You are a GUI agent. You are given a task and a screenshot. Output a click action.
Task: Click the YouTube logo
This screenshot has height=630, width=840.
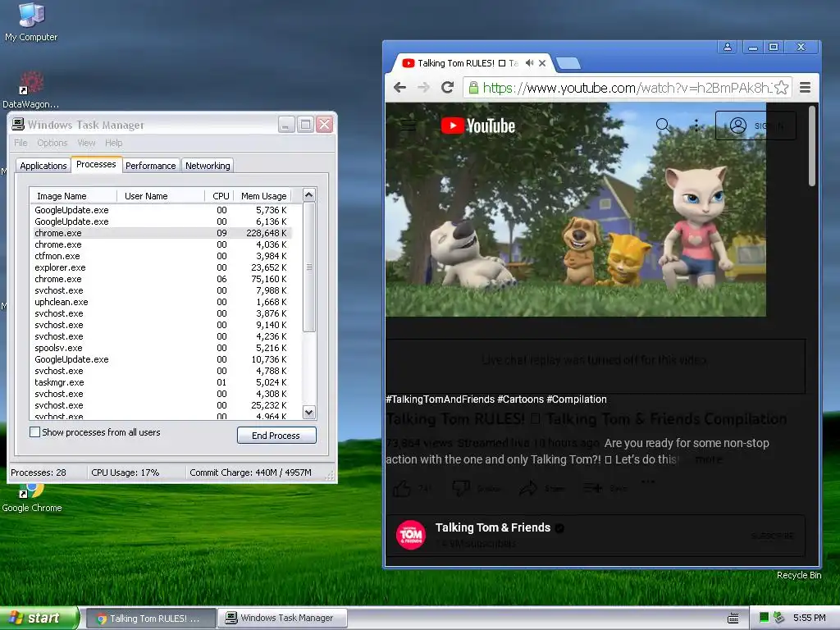click(478, 126)
